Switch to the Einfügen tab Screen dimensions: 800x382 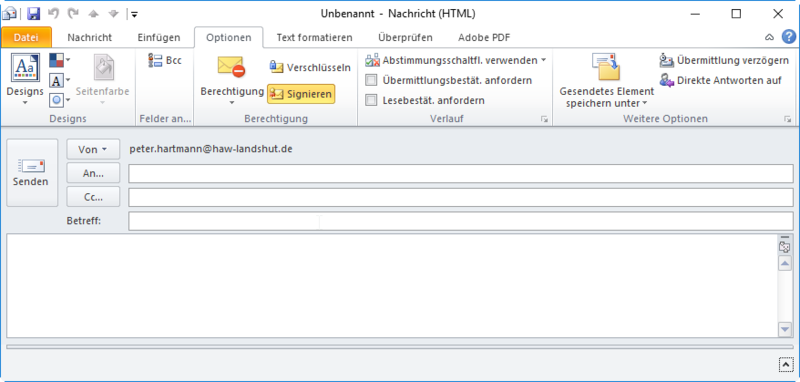tap(159, 37)
